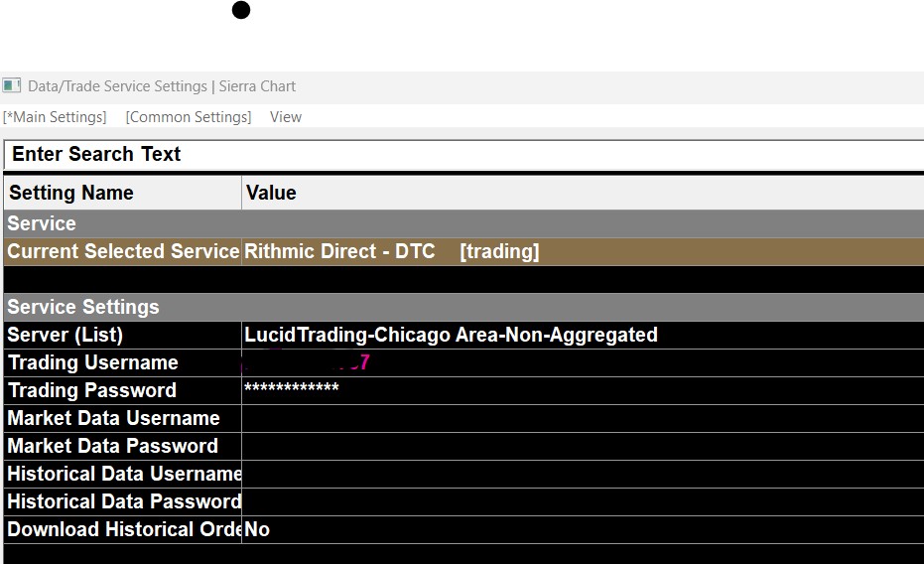The height and width of the screenshot is (564, 924).
Task: Click the empty Historical Data Password value
Action: point(583,500)
